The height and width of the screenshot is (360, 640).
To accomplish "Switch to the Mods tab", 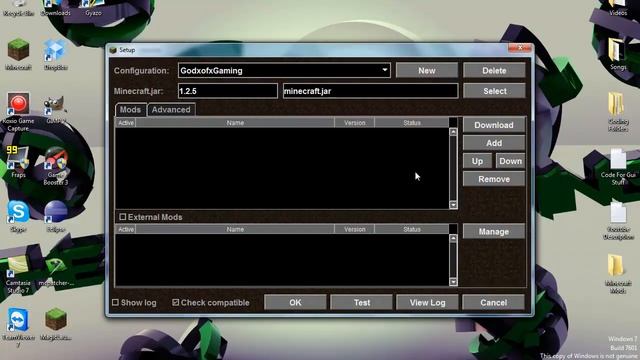I will pyautogui.click(x=130, y=109).
